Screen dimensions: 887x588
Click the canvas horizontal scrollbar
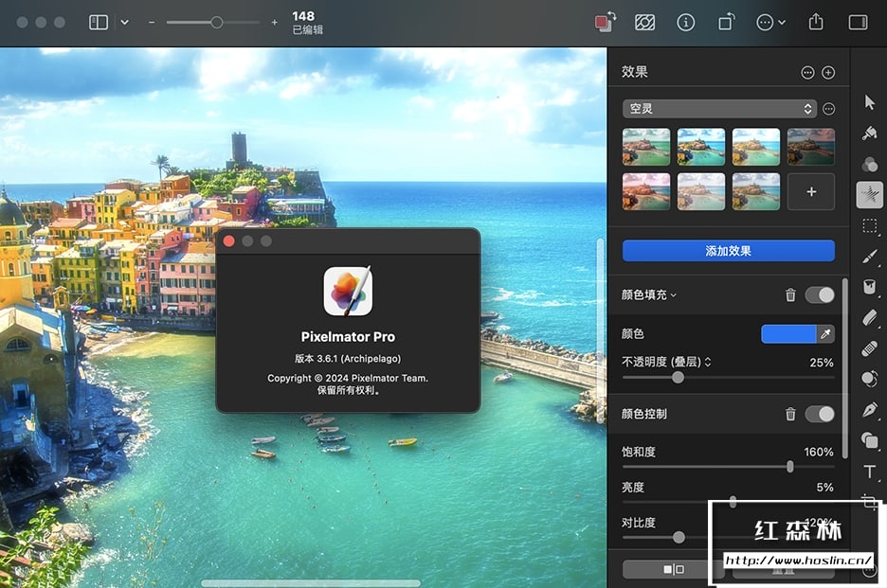coord(311,583)
